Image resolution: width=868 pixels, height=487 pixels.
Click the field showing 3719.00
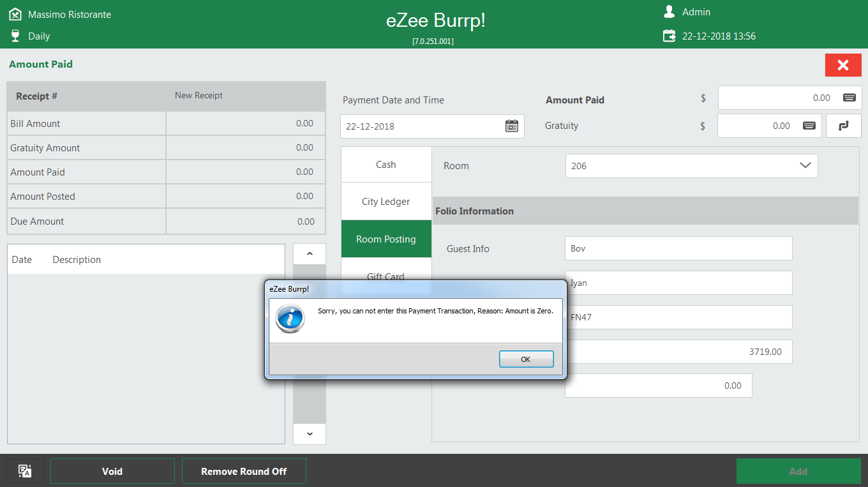(x=678, y=352)
